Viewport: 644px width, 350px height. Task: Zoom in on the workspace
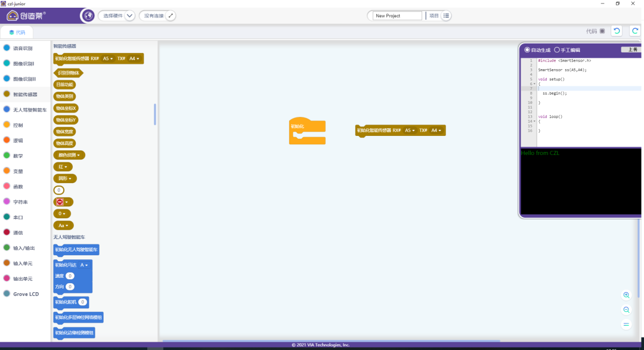click(626, 295)
